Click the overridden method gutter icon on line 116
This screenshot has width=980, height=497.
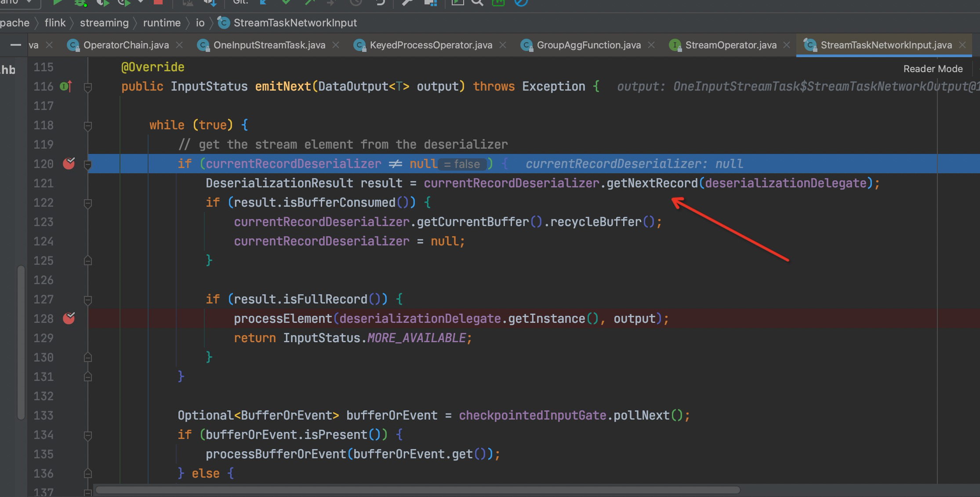click(x=65, y=87)
